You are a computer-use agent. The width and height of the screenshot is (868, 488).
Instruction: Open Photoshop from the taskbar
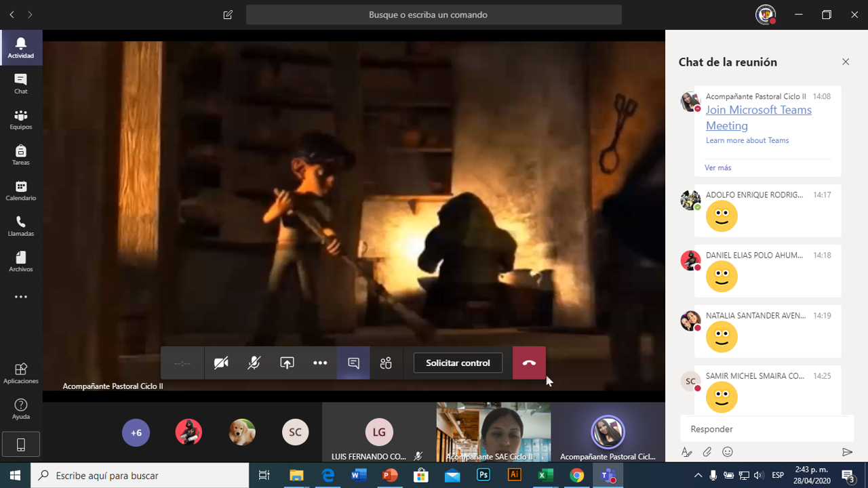[484, 476]
